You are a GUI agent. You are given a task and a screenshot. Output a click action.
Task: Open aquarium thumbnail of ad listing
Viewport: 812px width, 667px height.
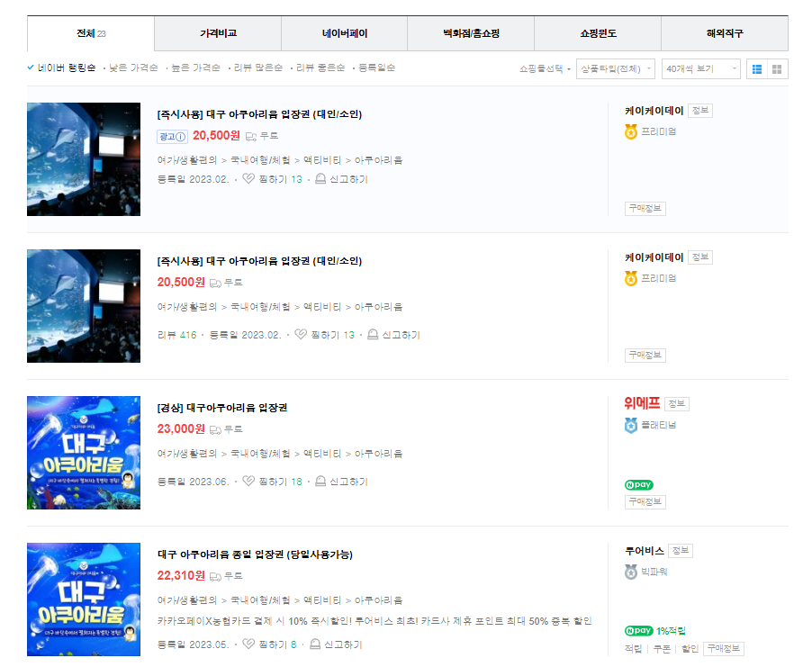pos(84,159)
